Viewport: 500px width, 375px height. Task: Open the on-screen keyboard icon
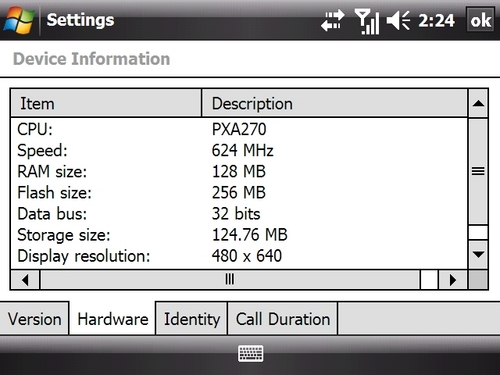251,354
